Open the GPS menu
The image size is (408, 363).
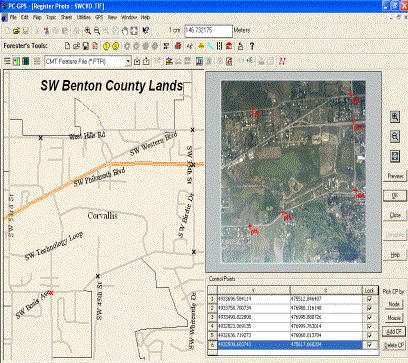tap(99, 17)
